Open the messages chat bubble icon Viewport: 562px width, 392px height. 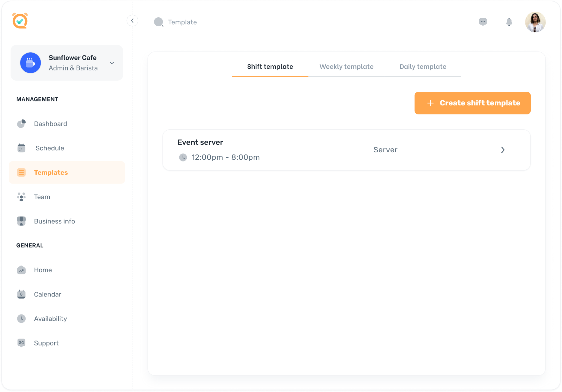[483, 22]
